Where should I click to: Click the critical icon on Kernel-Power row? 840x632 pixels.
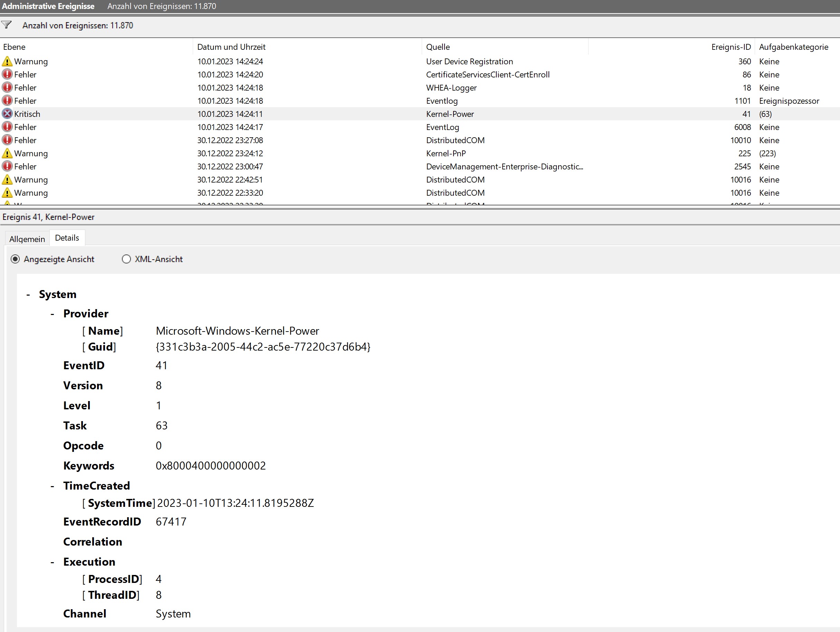7,114
